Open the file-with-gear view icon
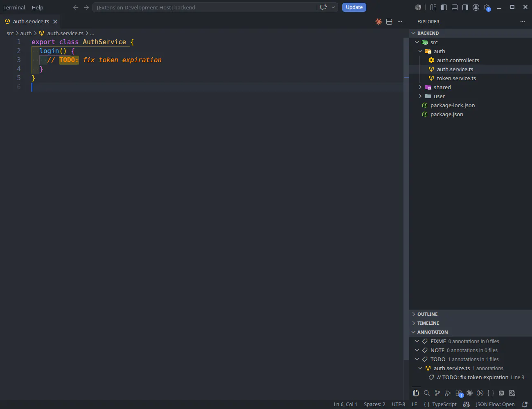Viewport: 532px width, 409px height. [x=512, y=393]
